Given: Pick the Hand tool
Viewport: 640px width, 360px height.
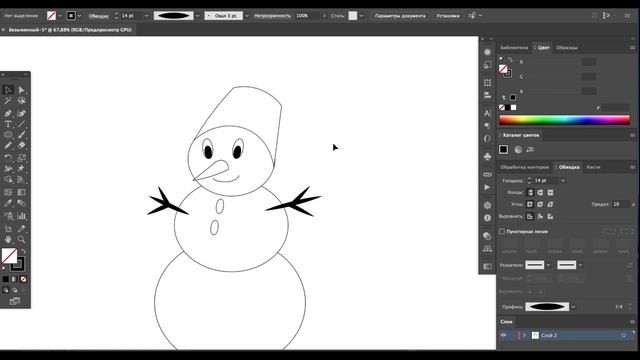Looking at the screenshot, I should coord(8,240).
